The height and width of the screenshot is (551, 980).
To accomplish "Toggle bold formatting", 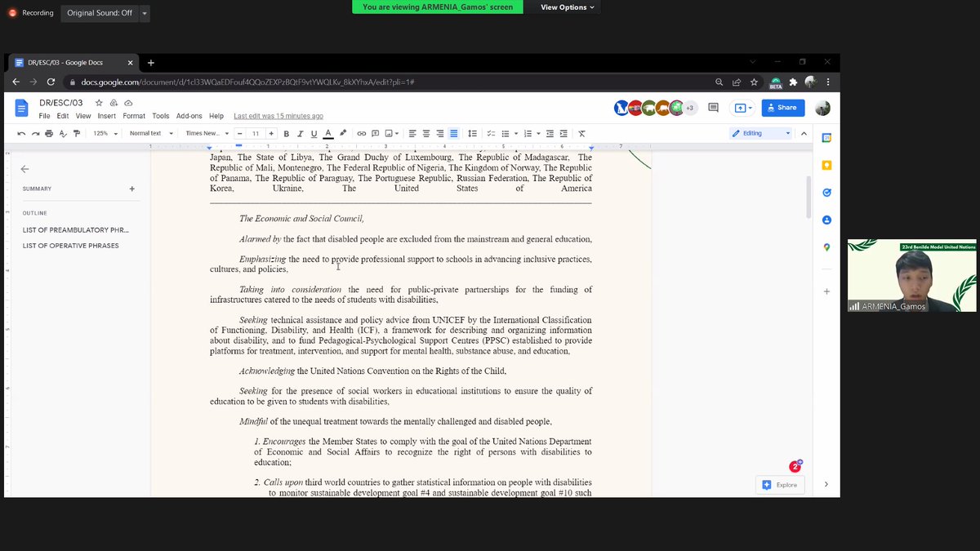I will (x=286, y=133).
